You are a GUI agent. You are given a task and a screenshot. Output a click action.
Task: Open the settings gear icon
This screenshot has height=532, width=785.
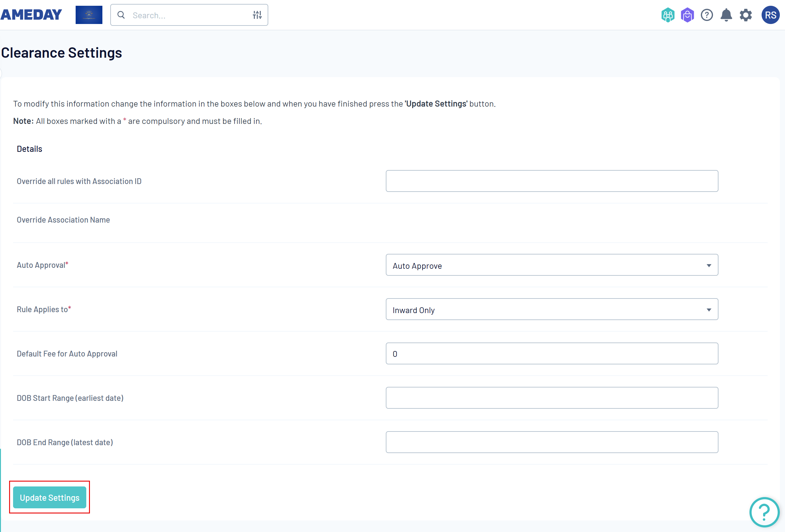(746, 15)
